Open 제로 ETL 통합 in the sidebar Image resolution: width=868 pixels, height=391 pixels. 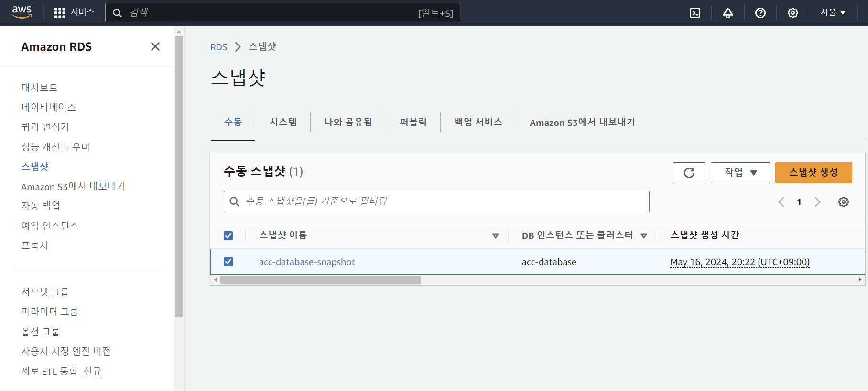(x=49, y=371)
